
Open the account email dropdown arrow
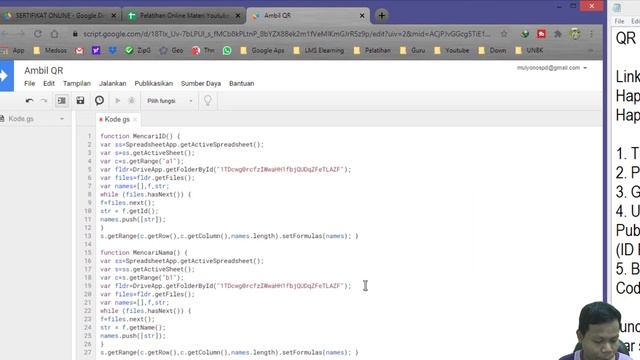585,68
